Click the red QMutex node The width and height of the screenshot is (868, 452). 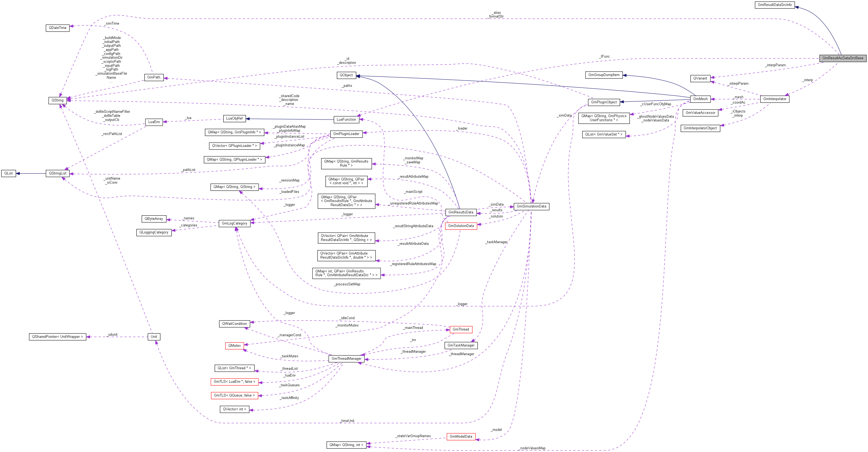pos(235,346)
